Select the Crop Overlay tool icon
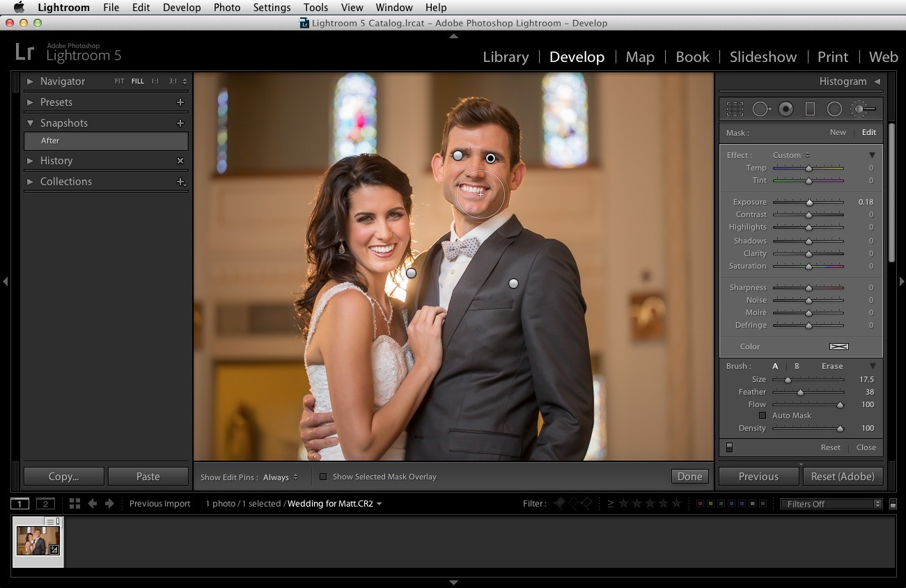The image size is (906, 588). point(735,109)
